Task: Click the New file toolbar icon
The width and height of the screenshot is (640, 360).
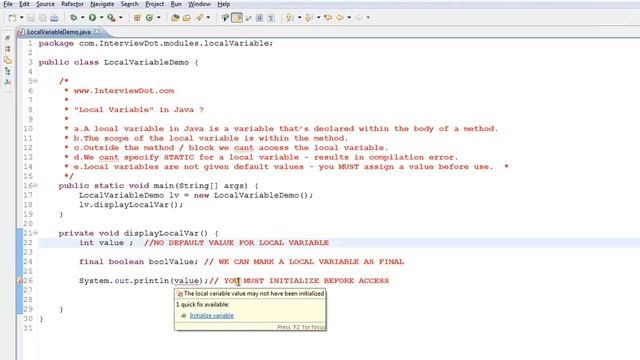Action: coord(13,18)
